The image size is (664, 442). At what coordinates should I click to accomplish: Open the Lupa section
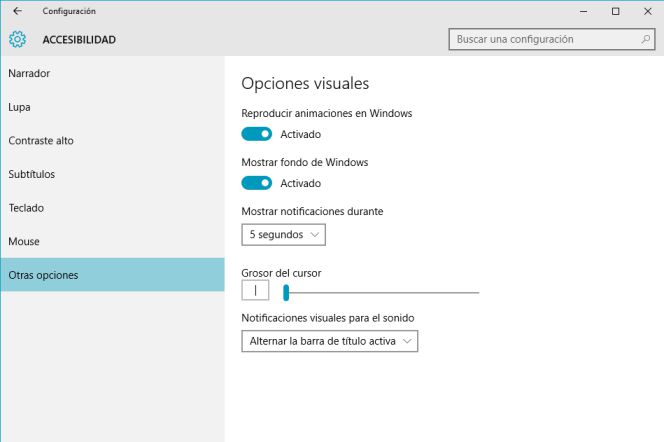point(112,107)
